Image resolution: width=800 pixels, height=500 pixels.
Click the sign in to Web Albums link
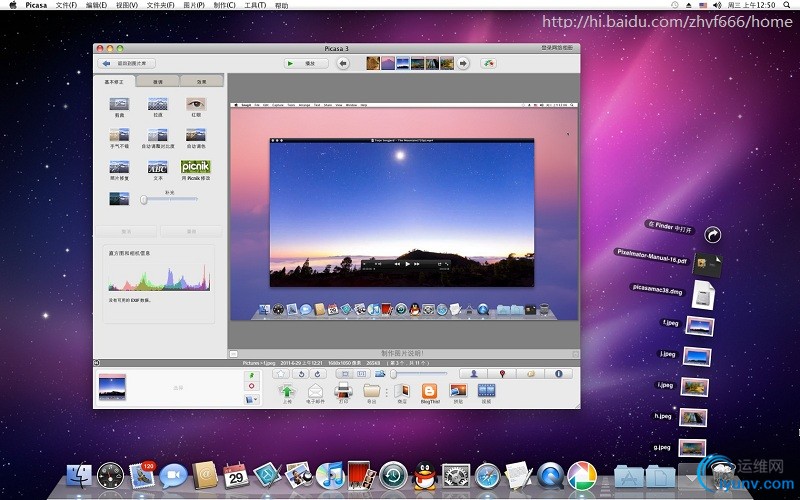coord(557,48)
